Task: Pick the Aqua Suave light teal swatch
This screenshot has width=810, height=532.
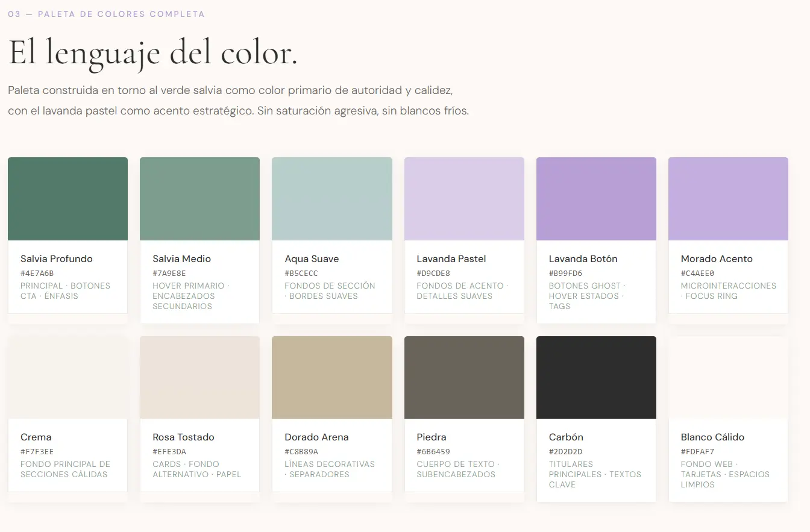Action: 332,199
